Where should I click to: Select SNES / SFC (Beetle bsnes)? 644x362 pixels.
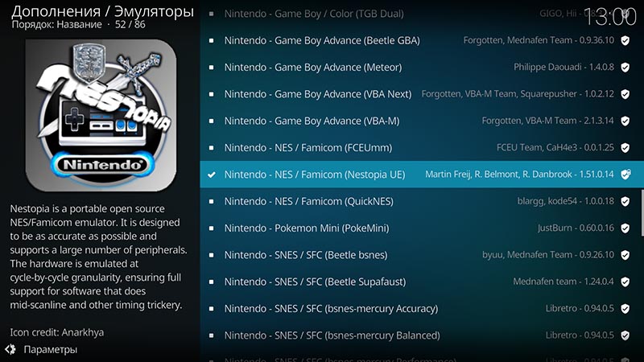(x=422, y=255)
